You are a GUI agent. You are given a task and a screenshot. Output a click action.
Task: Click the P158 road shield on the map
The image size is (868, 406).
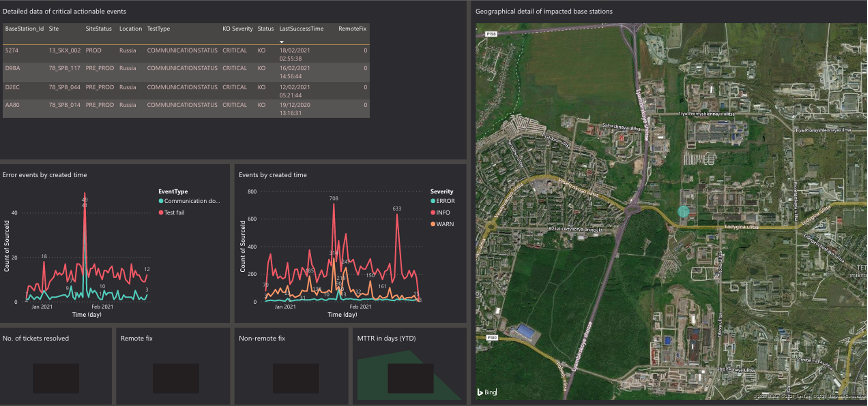point(491,34)
